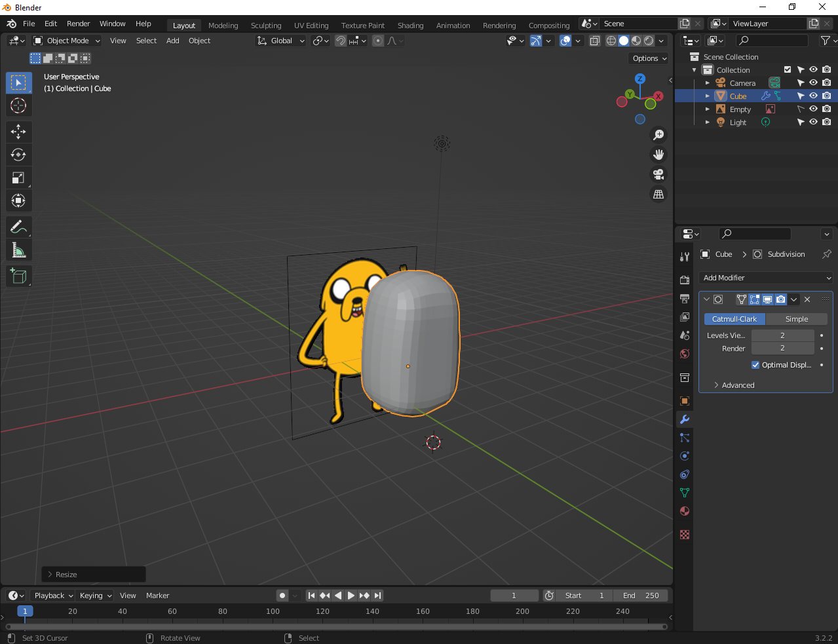Viewport: 838px width, 644px height.
Task: Open the Texture properties tab
Action: click(685, 535)
